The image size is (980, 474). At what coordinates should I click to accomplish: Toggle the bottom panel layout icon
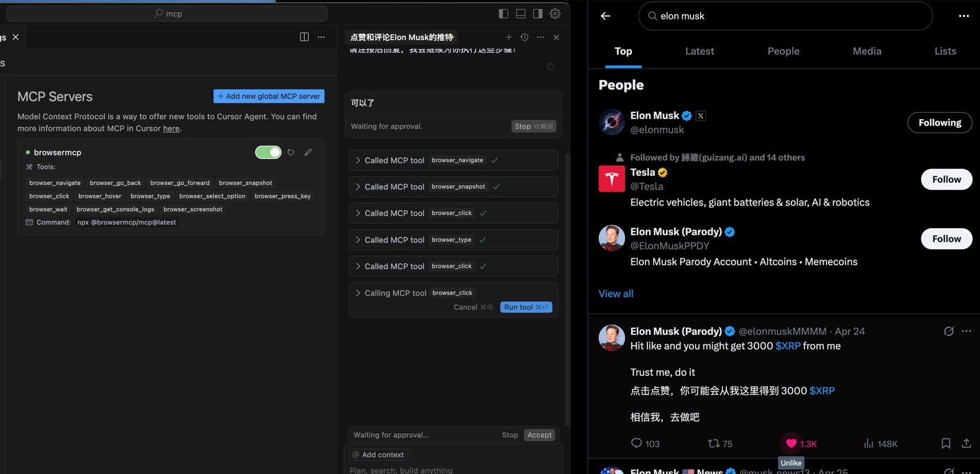pos(520,14)
